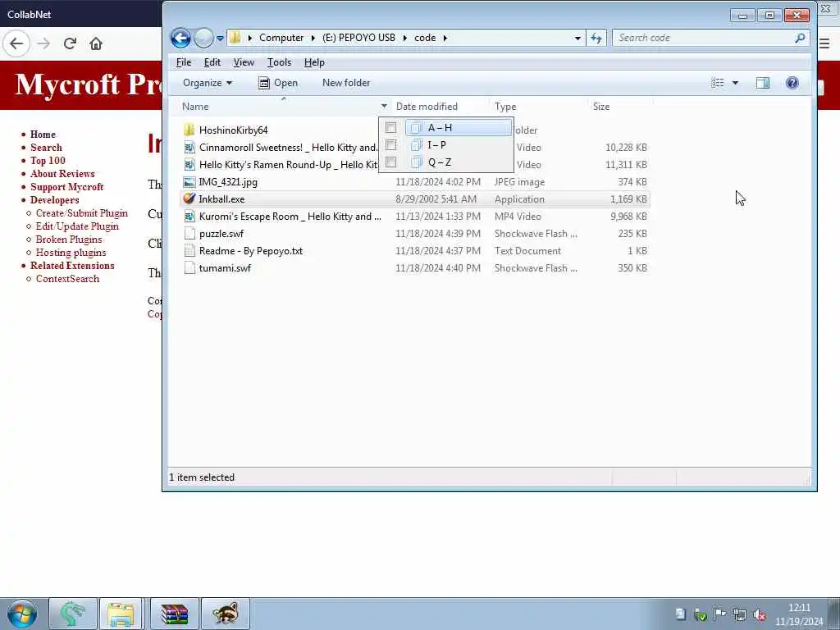840x630 pixels.
Task: Expand the arrow after PEPOYO USB breadcrumb
Action: click(x=404, y=38)
